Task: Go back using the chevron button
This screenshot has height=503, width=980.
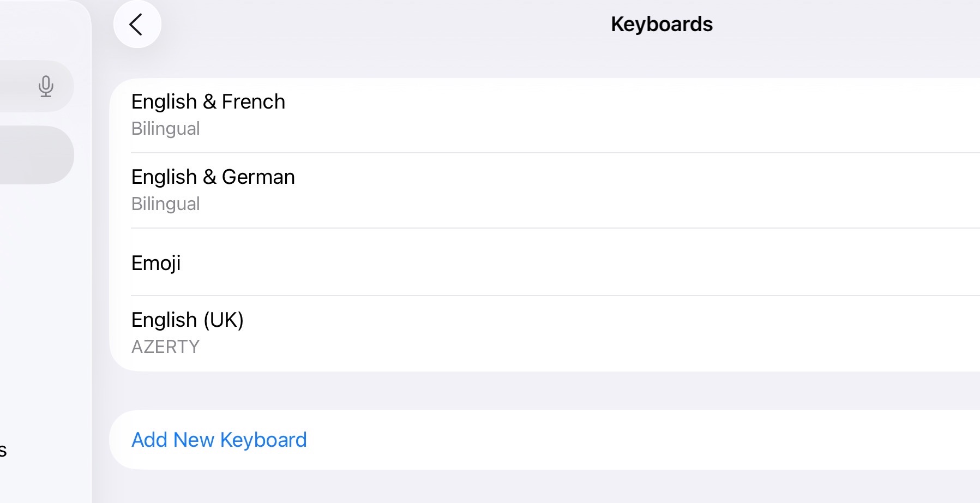Action: pyautogui.click(x=137, y=25)
